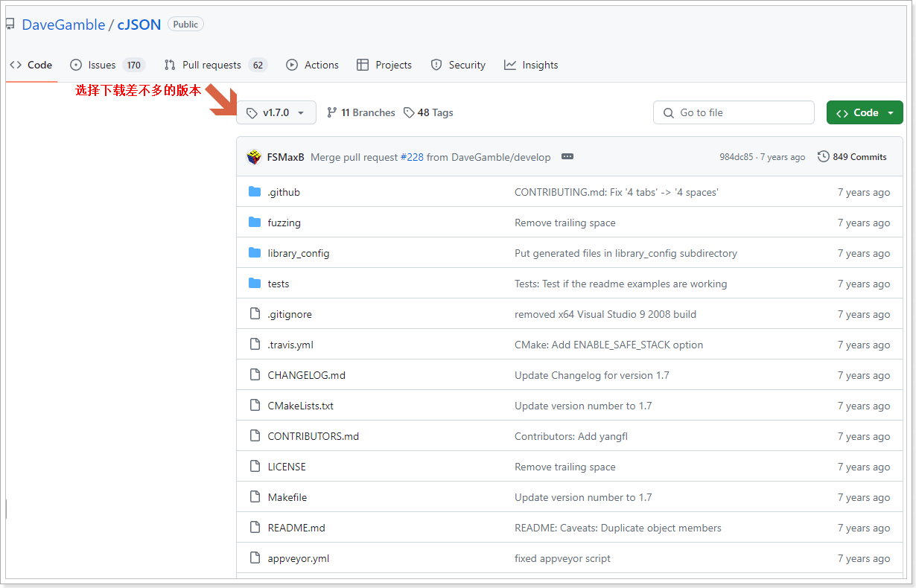This screenshot has height=588, width=916.
Task: Open the .travis.yml file
Action: click(292, 345)
